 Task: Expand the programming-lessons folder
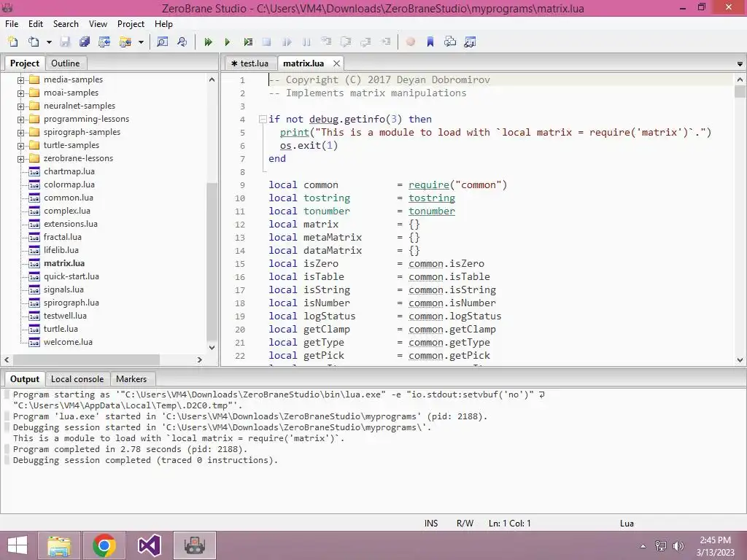pos(20,120)
